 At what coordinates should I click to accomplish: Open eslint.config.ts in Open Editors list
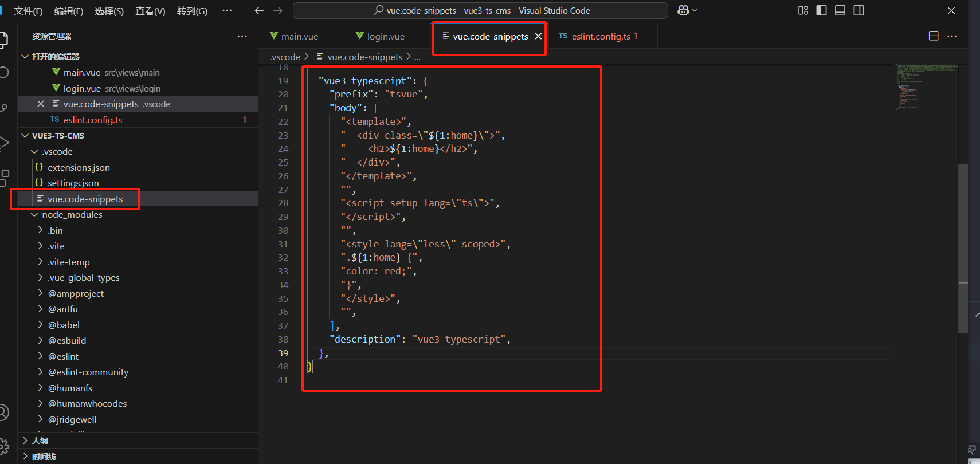click(x=138, y=120)
